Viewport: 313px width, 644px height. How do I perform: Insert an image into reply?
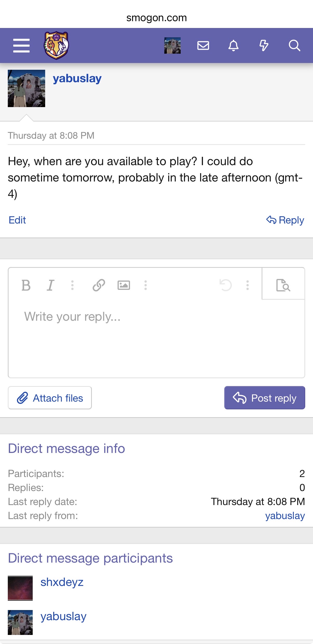pyautogui.click(x=124, y=285)
